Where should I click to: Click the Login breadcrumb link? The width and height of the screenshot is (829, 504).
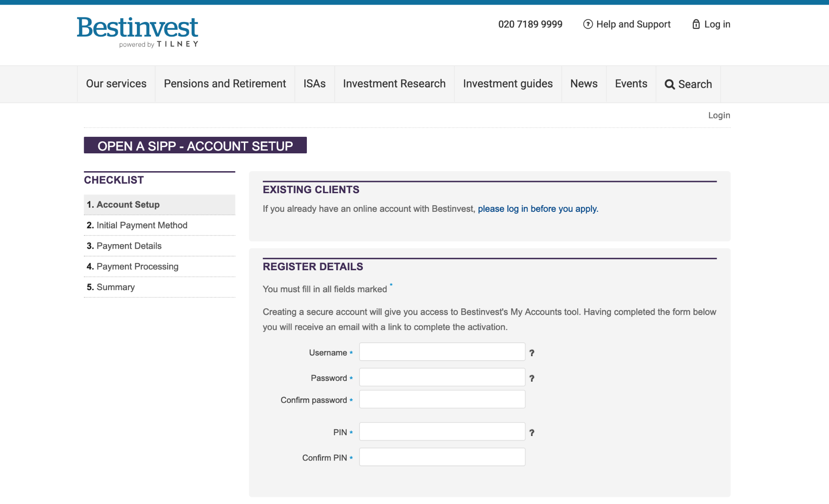point(719,115)
